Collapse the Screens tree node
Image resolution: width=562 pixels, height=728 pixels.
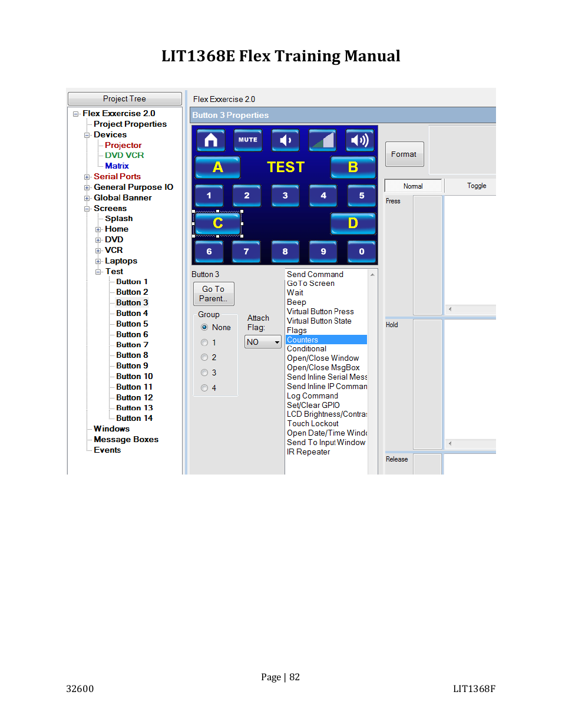[87, 209]
